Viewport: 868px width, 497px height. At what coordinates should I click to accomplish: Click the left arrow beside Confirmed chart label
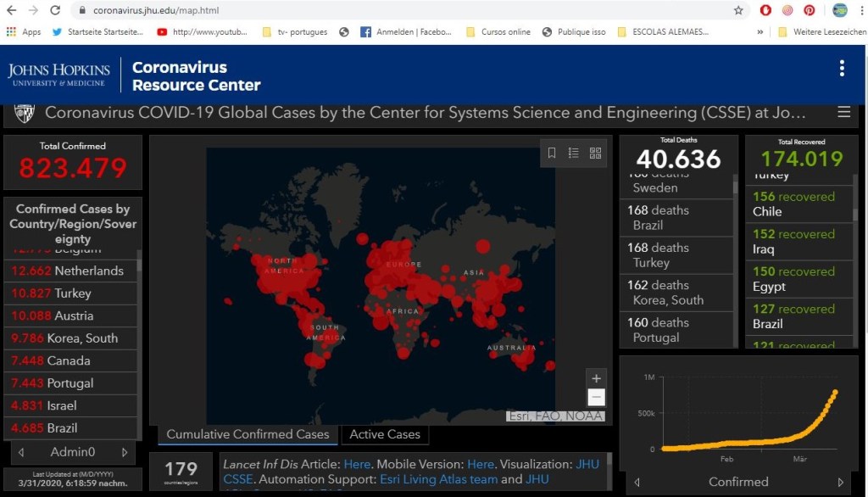coord(638,482)
